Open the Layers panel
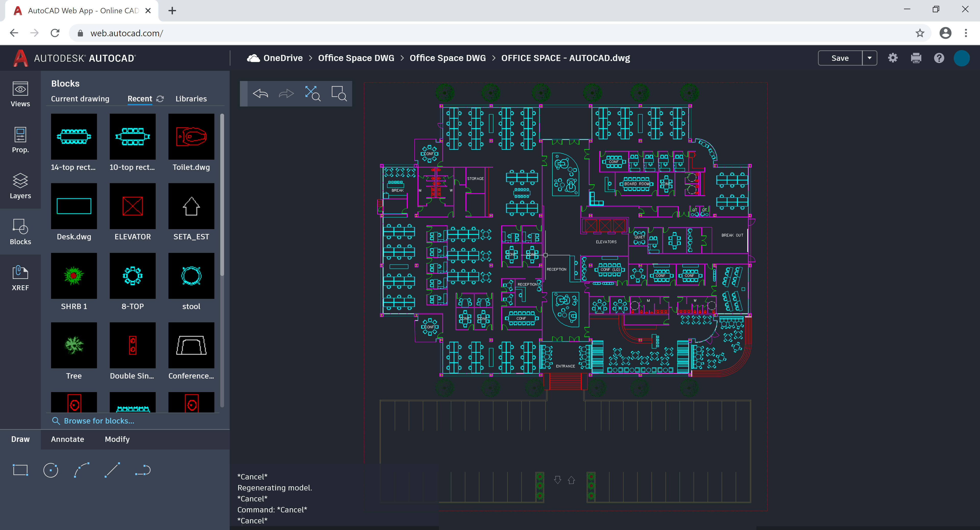980x530 pixels. click(x=20, y=186)
